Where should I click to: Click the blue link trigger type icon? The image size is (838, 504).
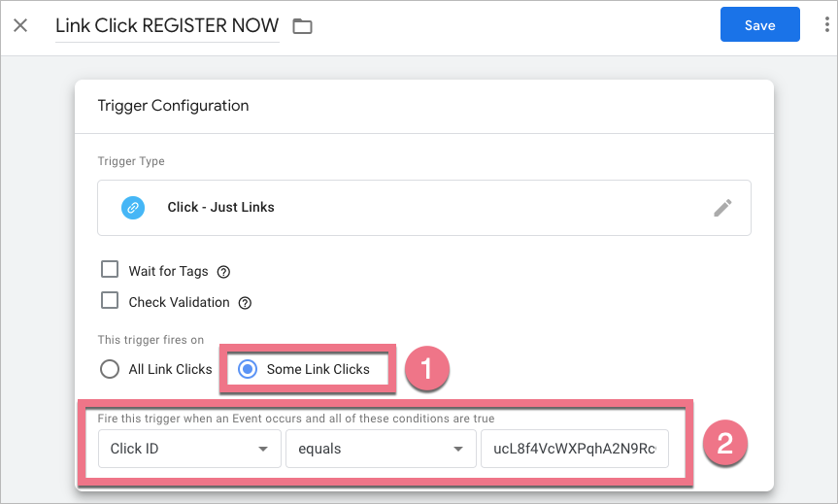pos(132,207)
